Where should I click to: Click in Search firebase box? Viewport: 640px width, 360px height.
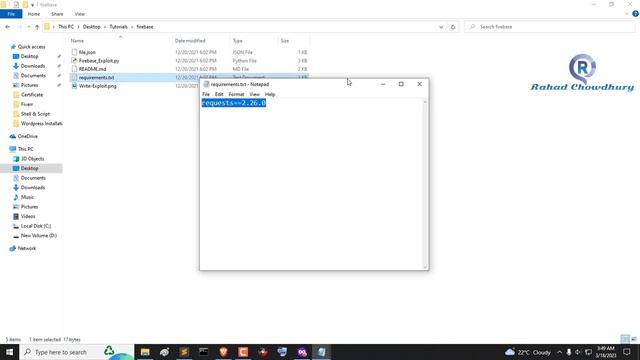click(x=549, y=27)
